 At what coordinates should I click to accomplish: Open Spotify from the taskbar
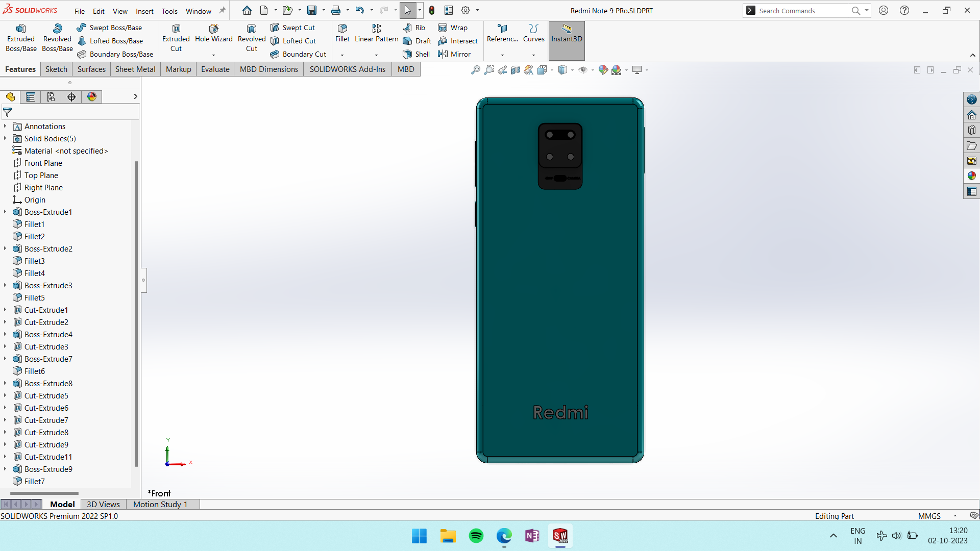(x=476, y=536)
